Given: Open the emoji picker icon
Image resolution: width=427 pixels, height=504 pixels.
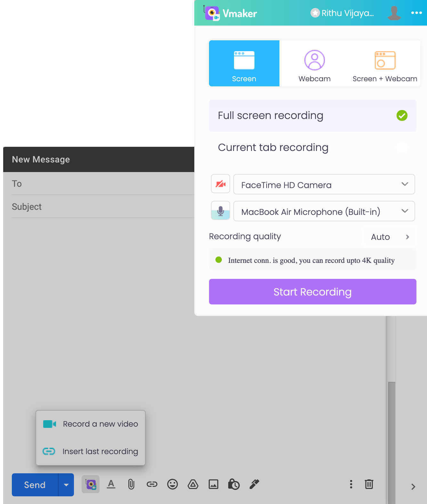Looking at the screenshot, I should 173,484.
